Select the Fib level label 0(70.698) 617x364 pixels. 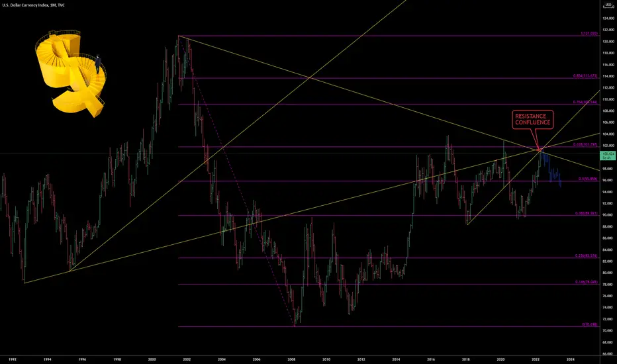(590, 325)
